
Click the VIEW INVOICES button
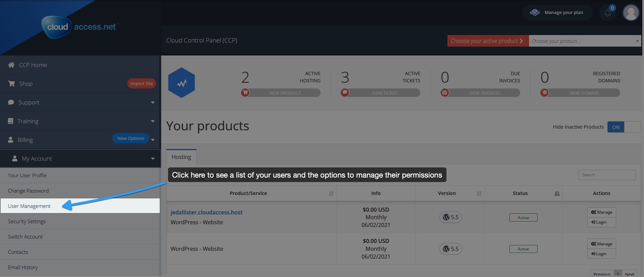[485, 93]
